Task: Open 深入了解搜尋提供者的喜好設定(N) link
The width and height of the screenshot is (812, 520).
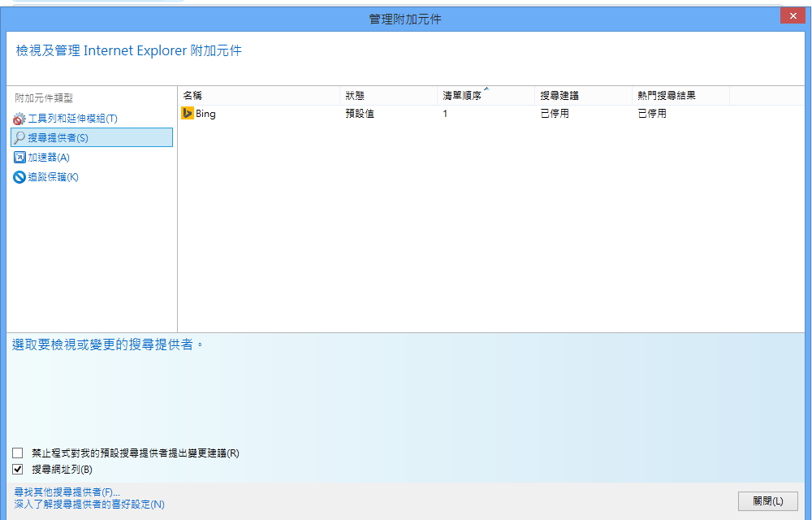Action: 89,504
